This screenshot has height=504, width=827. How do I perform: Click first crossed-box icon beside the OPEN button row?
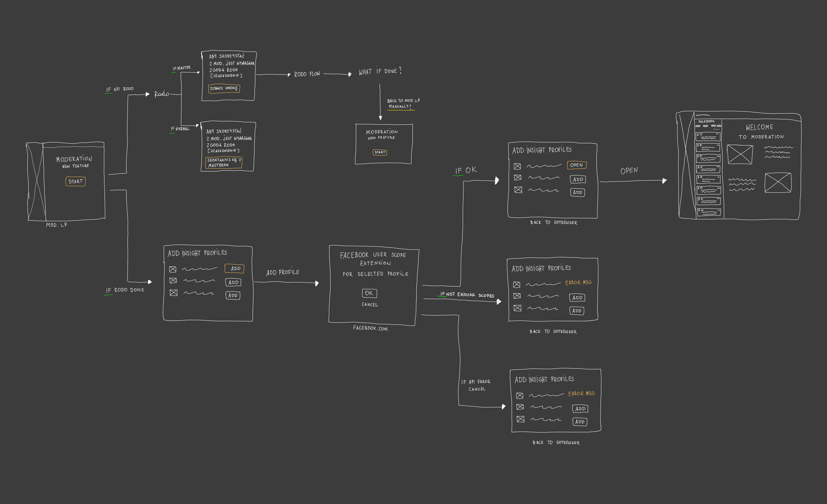[517, 166]
